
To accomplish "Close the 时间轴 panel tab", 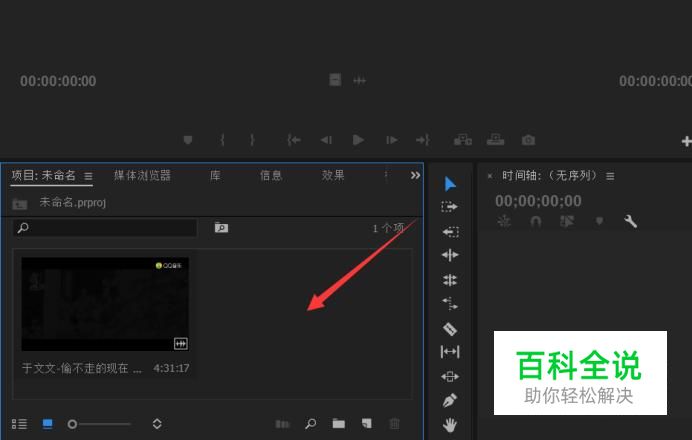I will point(489,176).
